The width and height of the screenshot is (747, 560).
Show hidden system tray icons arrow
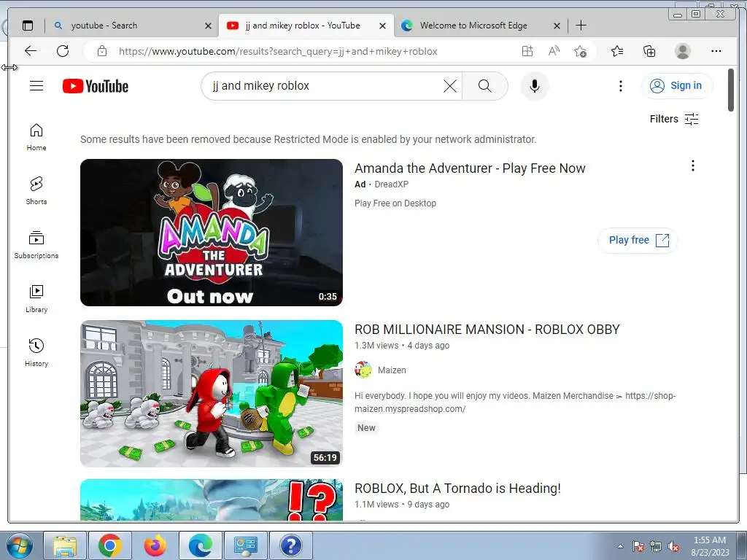point(620,546)
